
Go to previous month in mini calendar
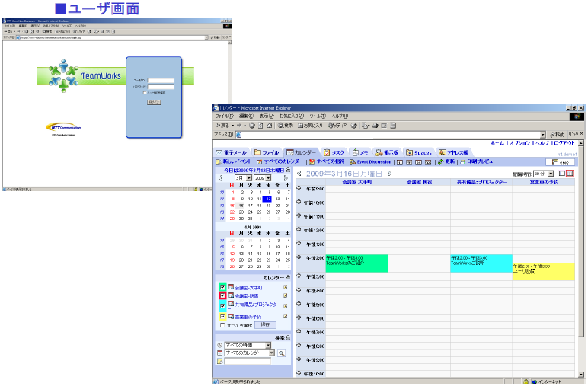[221, 178]
